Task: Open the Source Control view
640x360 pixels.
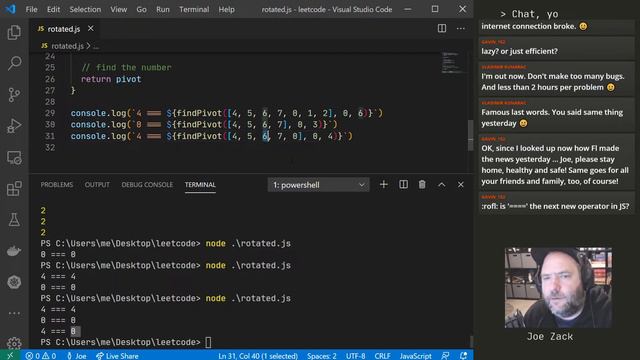Action: click(14, 95)
